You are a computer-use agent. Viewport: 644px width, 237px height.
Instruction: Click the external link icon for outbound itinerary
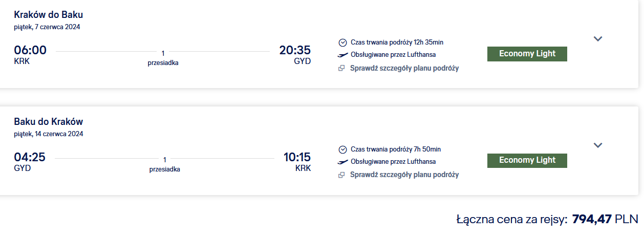(x=342, y=69)
